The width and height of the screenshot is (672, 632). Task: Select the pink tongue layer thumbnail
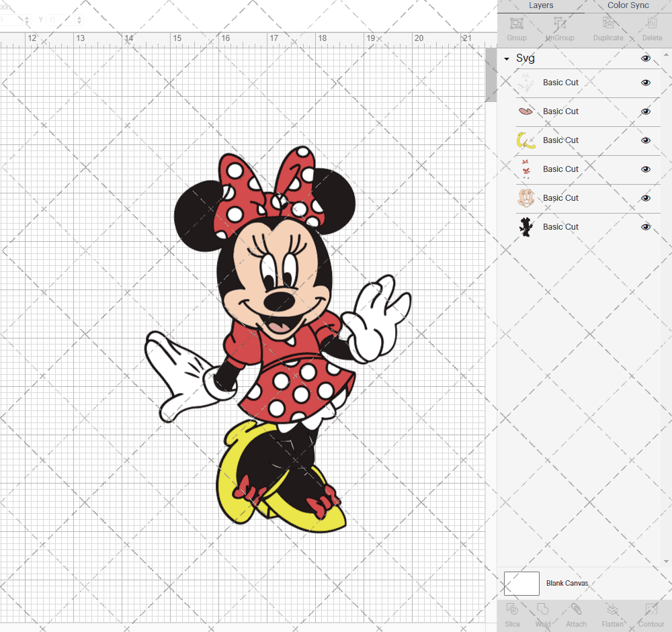526,111
